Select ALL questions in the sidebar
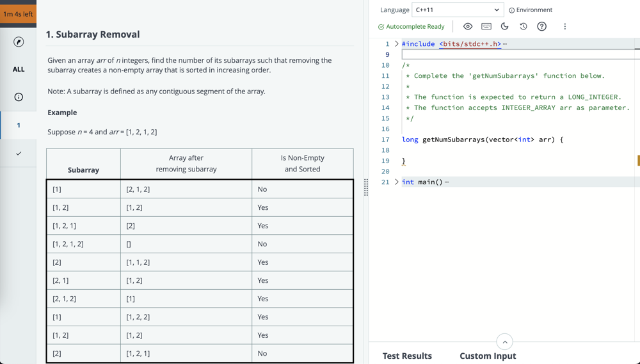This screenshot has height=364, width=640. pyautogui.click(x=19, y=69)
